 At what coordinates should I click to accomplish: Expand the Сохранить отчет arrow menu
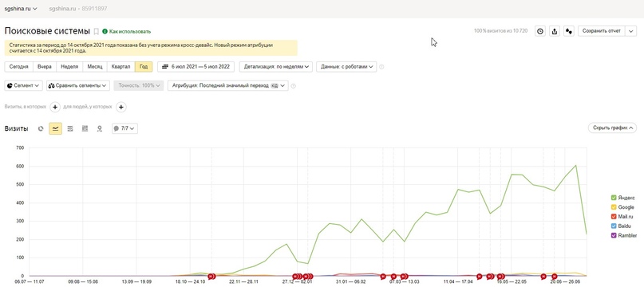point(631,31)
